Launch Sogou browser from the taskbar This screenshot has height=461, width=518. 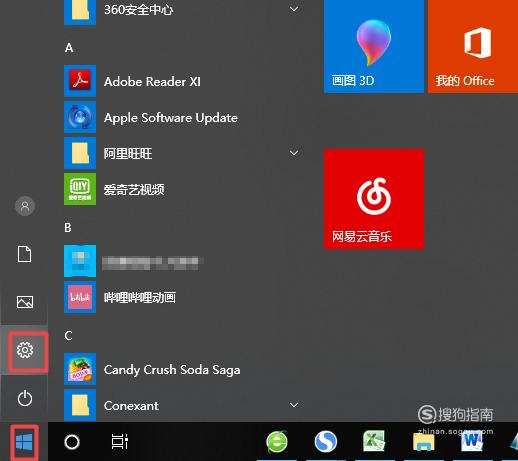tap(325, 442)
